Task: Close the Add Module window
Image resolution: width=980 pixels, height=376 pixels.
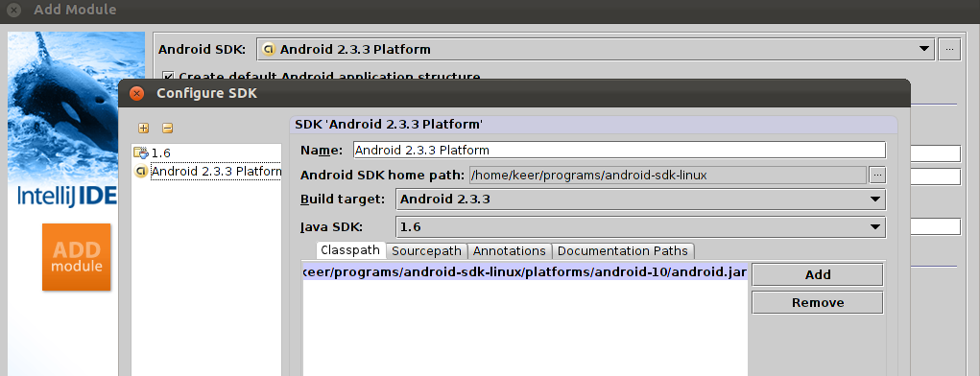Action: pyautogui.click(x=13, y=11)
